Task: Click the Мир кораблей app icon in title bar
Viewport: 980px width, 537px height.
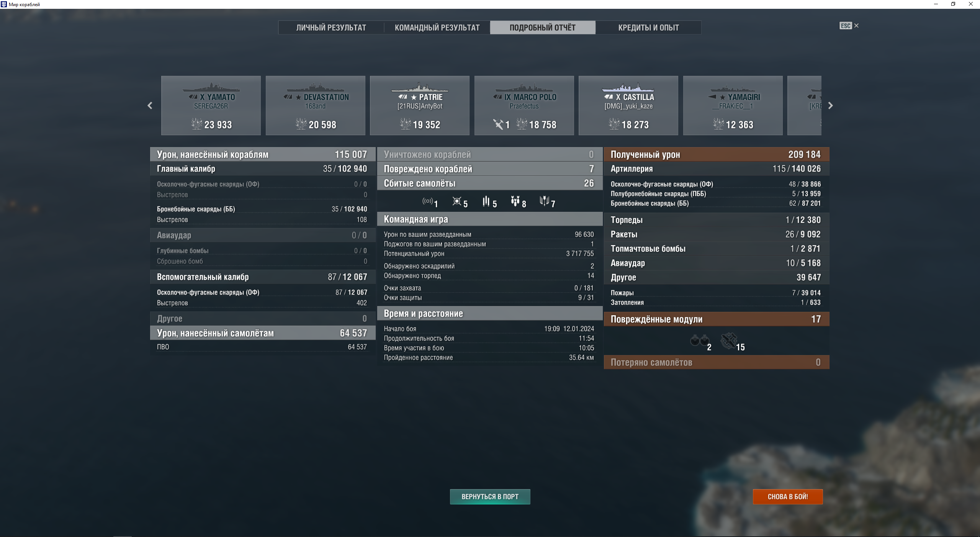Action: pos(4,4)
